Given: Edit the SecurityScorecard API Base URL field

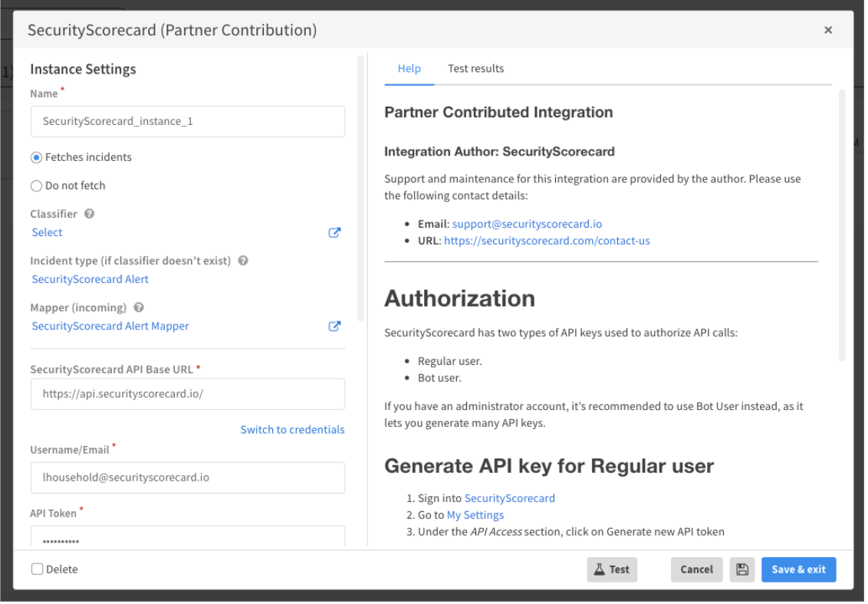Looking at the screenshot, I should click(188, 396).
